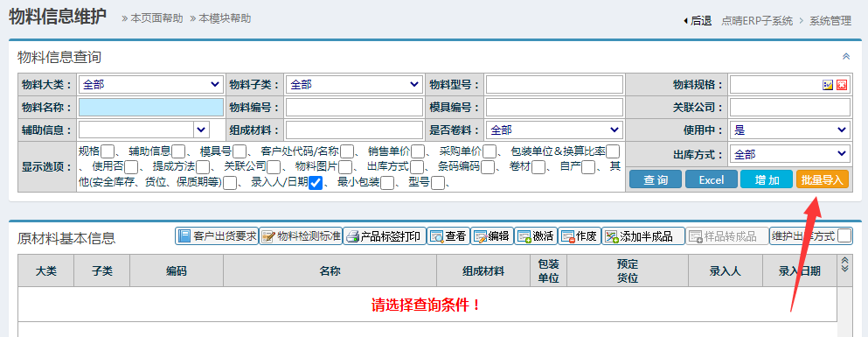Collapse the 物料信息查询 panel chevron
Image resolution: width=868 pixels, height=337 pixels.
pyautogui.click(x=845, y=56)
